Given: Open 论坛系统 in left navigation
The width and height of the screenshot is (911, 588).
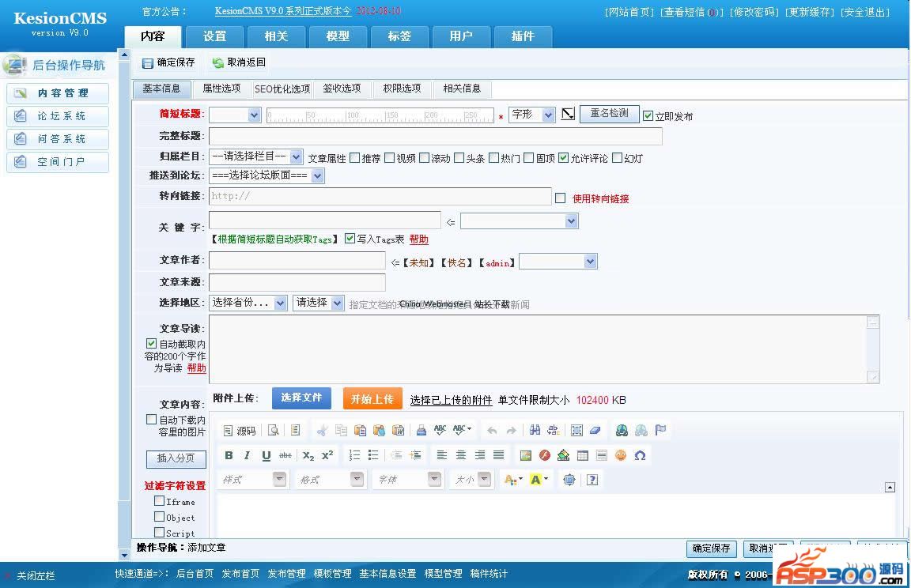Looking at the screenshot, I should tap(58, 116).
